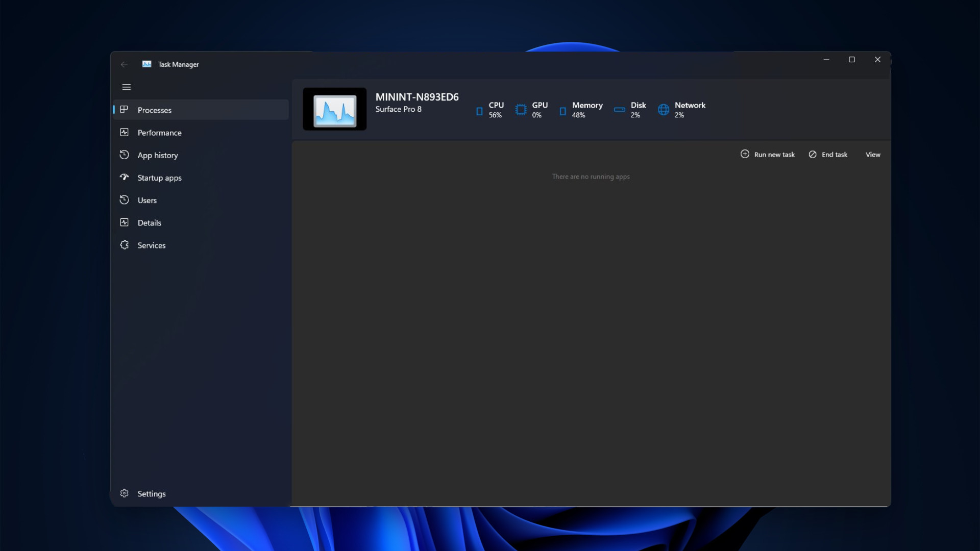The image size is (980, 551).
Task: Click the App history clock icon
Action: [124, 155]
